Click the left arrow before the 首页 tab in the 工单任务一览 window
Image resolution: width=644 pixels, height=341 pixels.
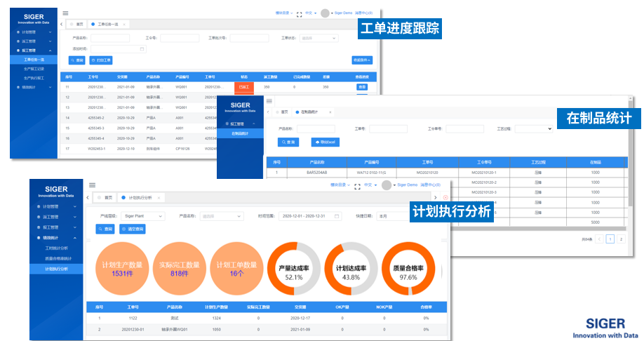coord(62,24)
